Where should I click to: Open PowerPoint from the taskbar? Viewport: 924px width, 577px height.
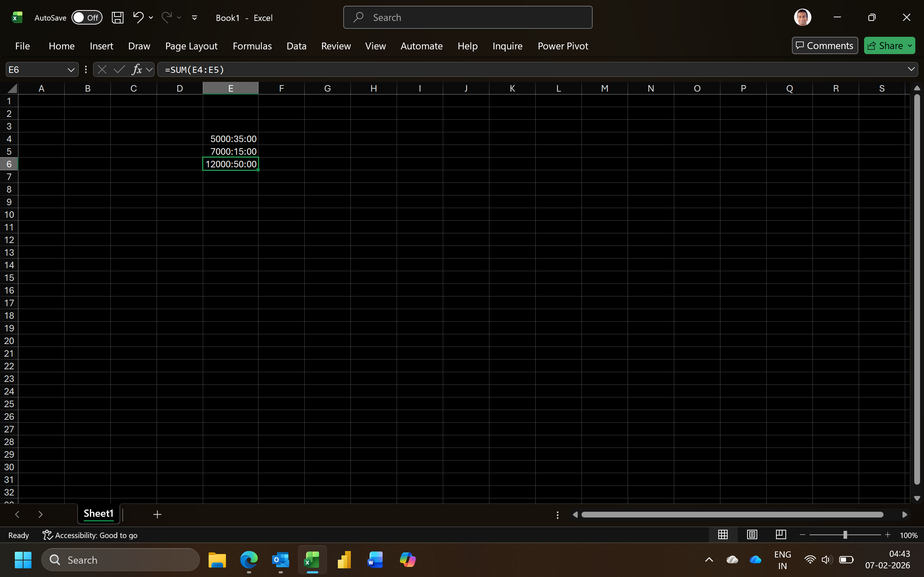(x=344, y=560)
